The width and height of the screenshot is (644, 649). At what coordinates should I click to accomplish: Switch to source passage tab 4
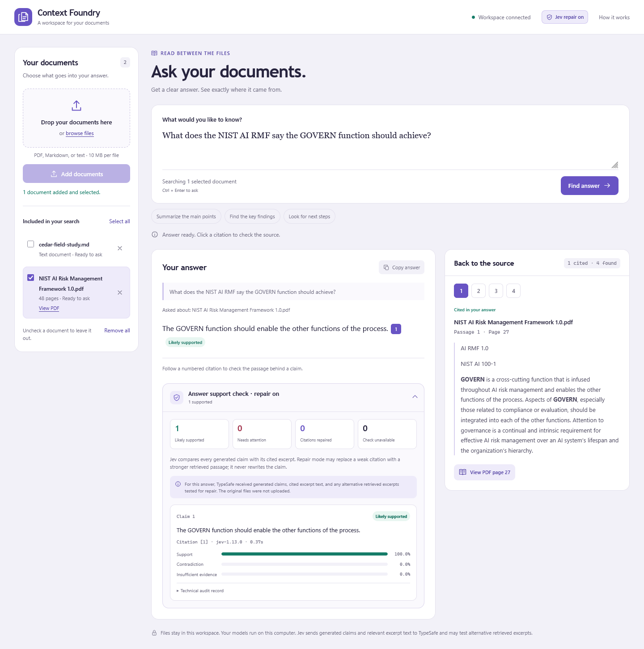coord(513,291)
